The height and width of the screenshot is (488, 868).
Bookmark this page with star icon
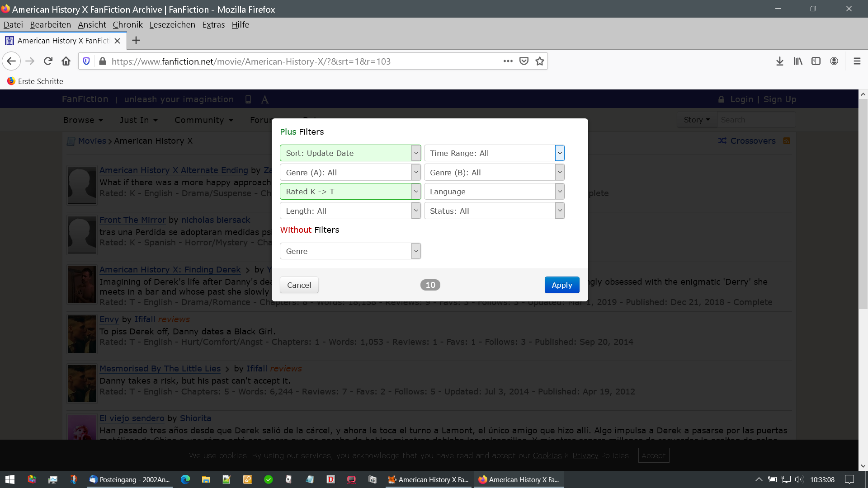point(540,61)
